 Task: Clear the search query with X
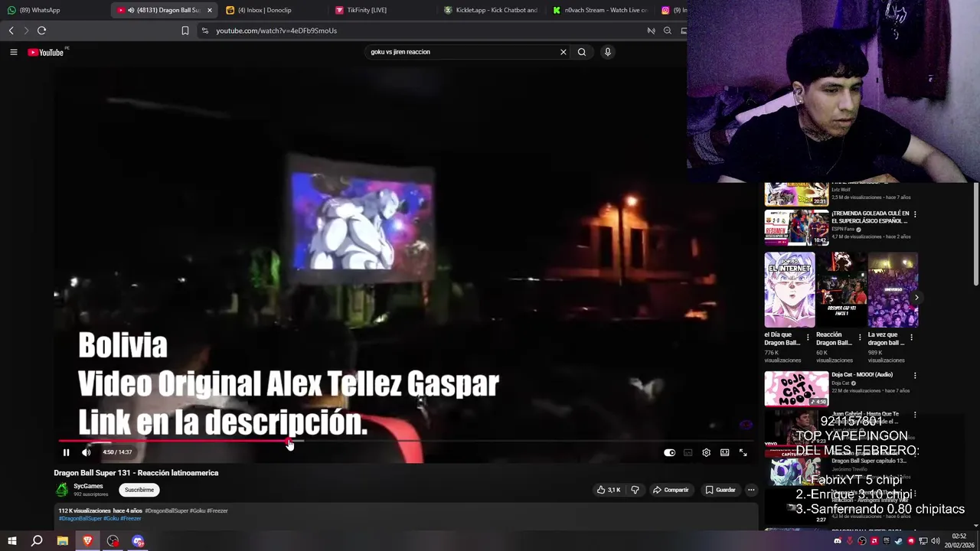563,52
